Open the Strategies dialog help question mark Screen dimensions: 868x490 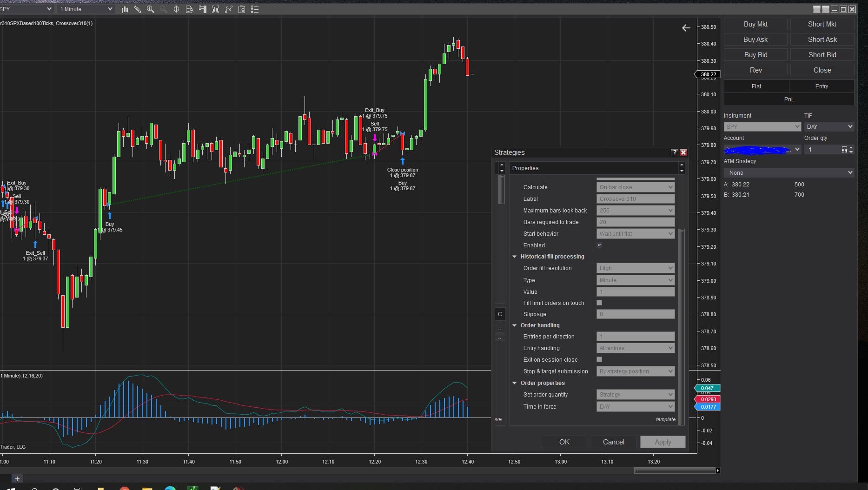click(675, 152)
